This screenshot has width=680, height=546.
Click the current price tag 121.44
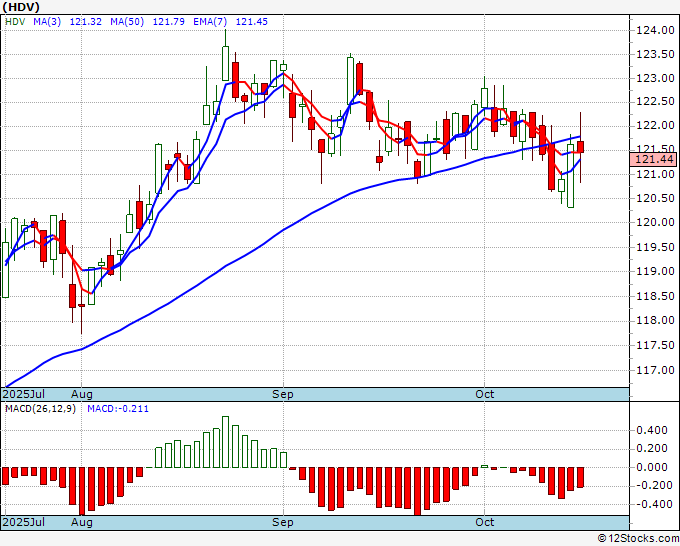coord(655,160)
